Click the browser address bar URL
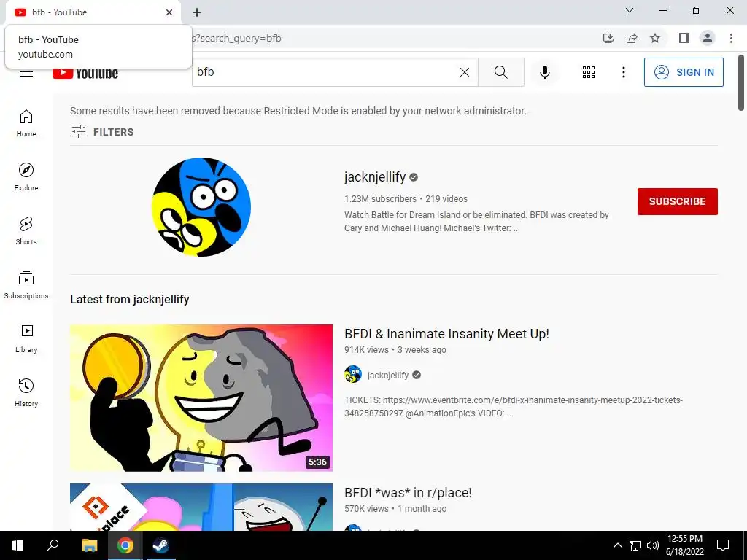747x560 pixels. point(236,38)
